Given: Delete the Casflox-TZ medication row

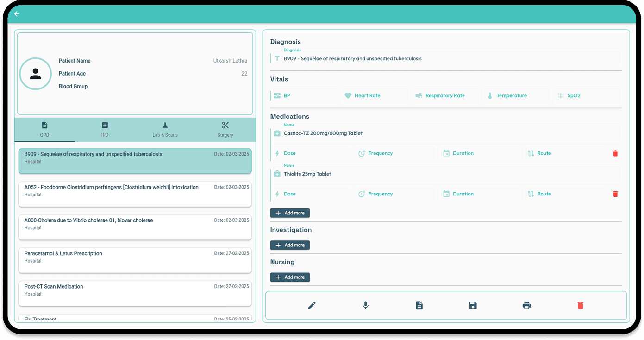Looking at the screenshot, I should coord(615,153).
